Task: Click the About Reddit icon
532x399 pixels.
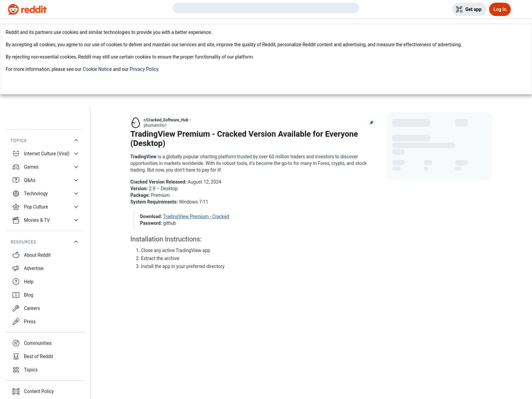Action: coord(16,255)
